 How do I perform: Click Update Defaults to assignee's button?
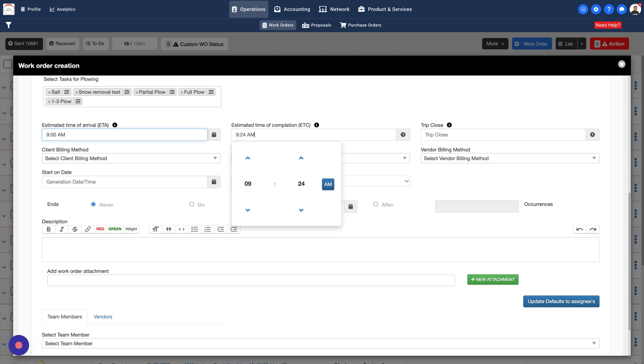(x=561, y=301)
